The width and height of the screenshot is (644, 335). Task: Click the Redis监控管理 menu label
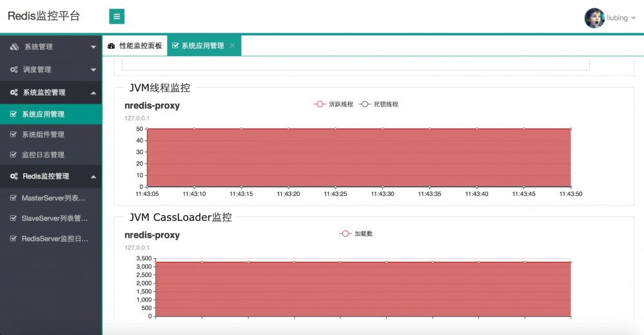coord(46,176)
